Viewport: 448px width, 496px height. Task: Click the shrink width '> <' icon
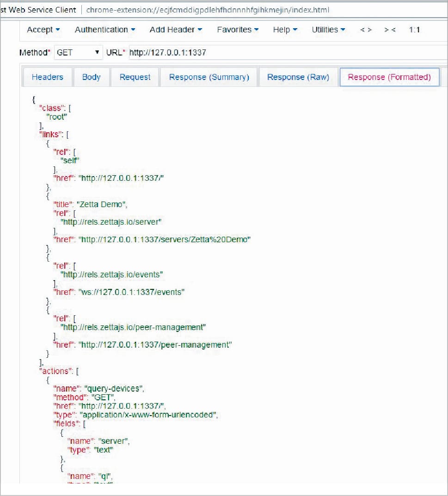click(x=390, y=30)
